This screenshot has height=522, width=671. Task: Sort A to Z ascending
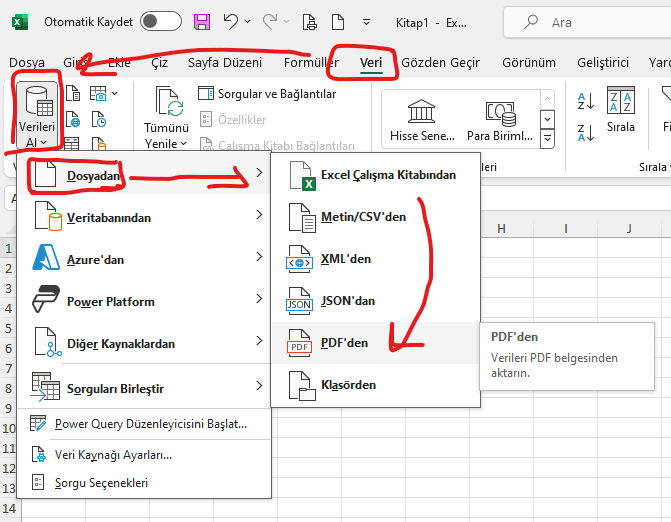tap(585, 101)
